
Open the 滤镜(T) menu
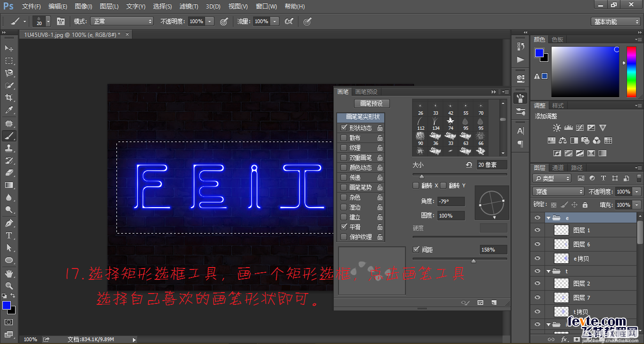(189, 7)
